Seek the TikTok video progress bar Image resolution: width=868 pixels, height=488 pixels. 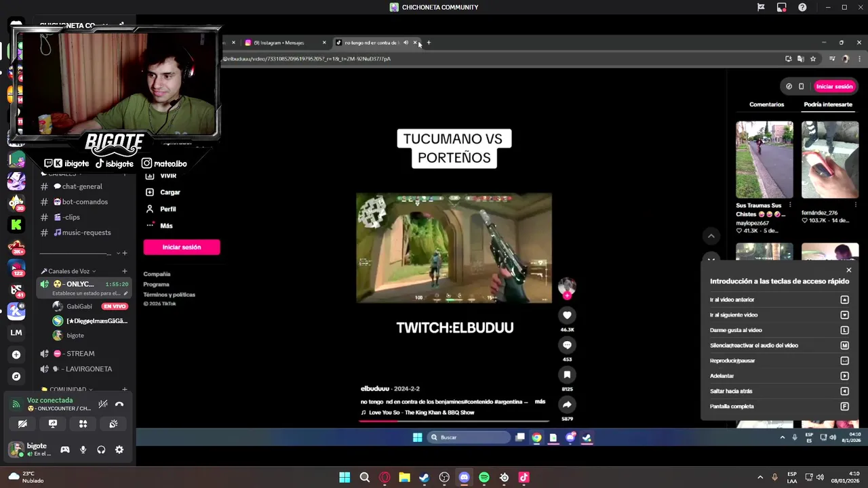click(454, 422)
